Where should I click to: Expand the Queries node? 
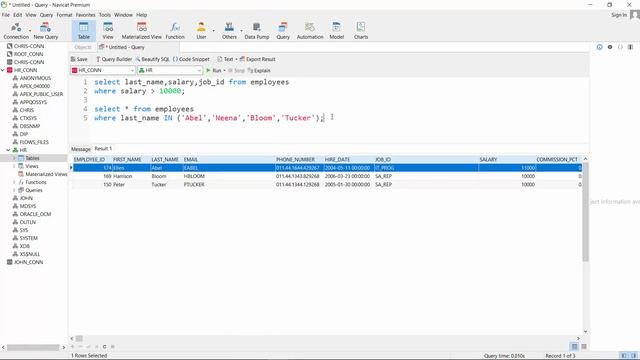pyautogui.click(x=14, y=190)
